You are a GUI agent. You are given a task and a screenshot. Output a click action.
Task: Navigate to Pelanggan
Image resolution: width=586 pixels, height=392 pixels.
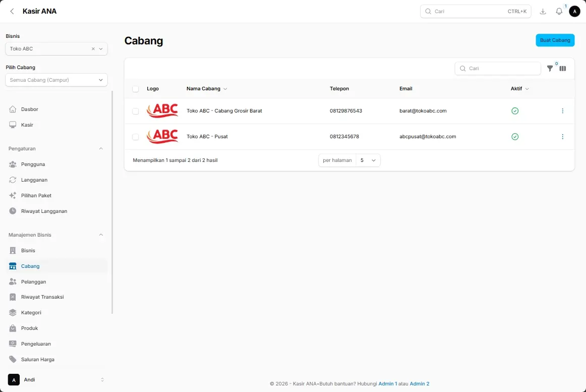56,282
